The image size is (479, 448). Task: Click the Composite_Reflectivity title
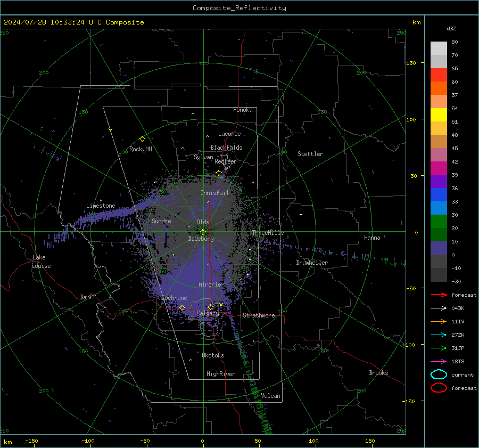pyautogui.click(x=240, y=8)
